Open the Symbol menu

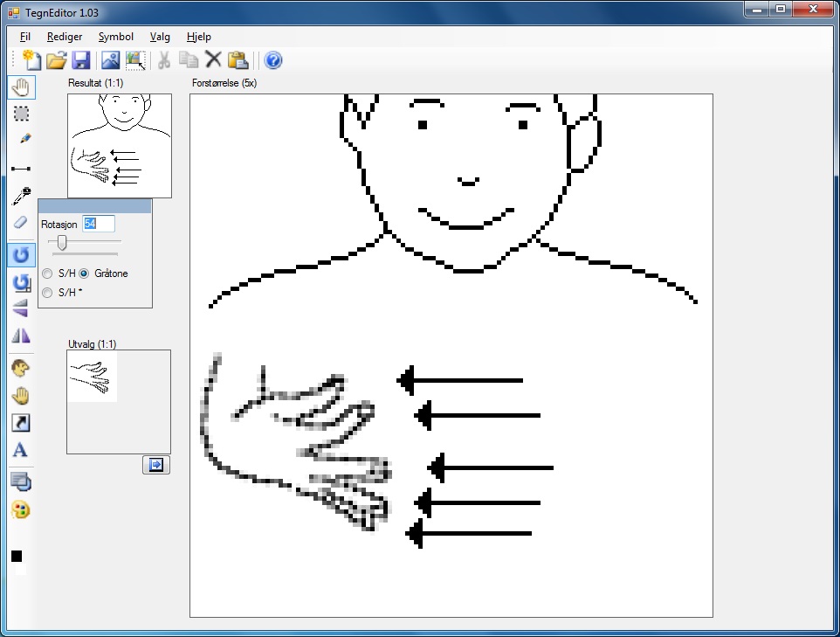pos(116,37)
